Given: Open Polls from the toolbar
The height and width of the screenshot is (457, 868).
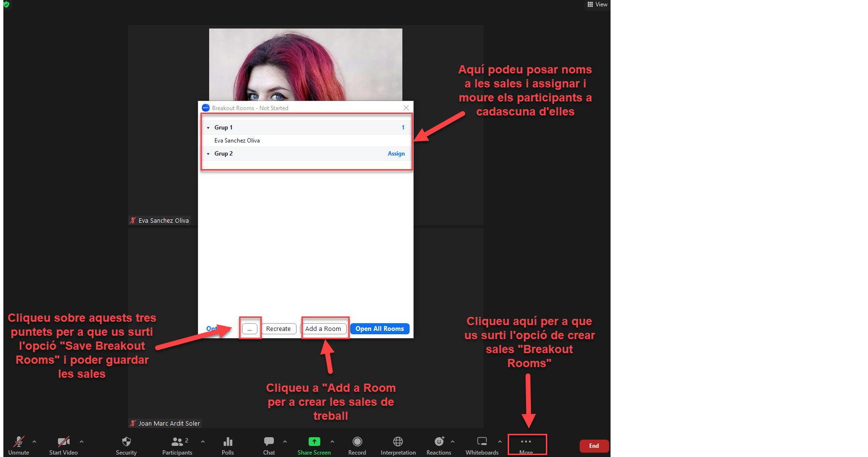Looking at the screenshot, I should pos(228,444).
